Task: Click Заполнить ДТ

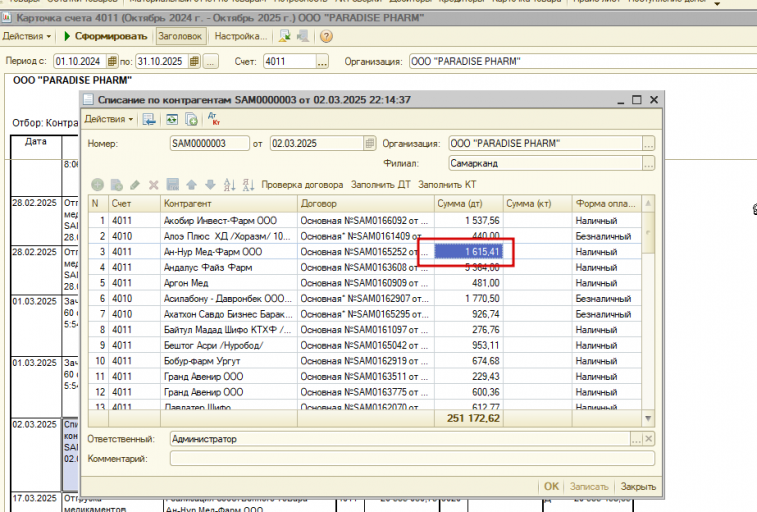Action: point(381,184)
